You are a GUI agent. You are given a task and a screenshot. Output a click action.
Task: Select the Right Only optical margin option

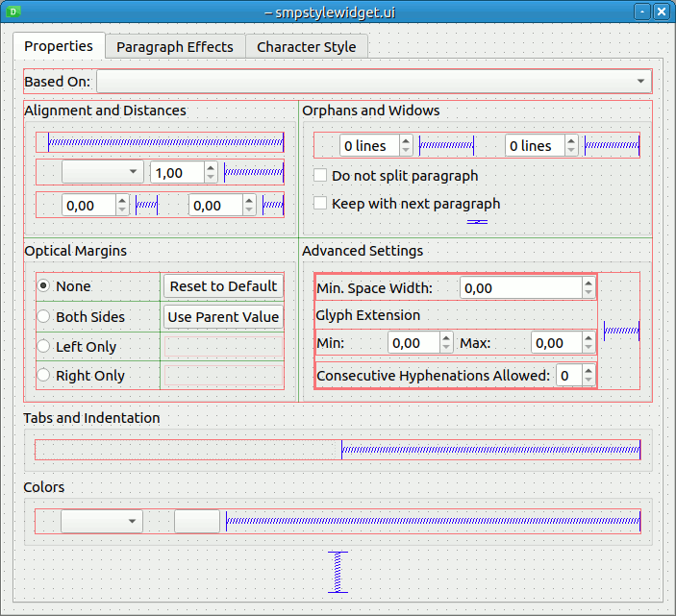coord(43,376)
